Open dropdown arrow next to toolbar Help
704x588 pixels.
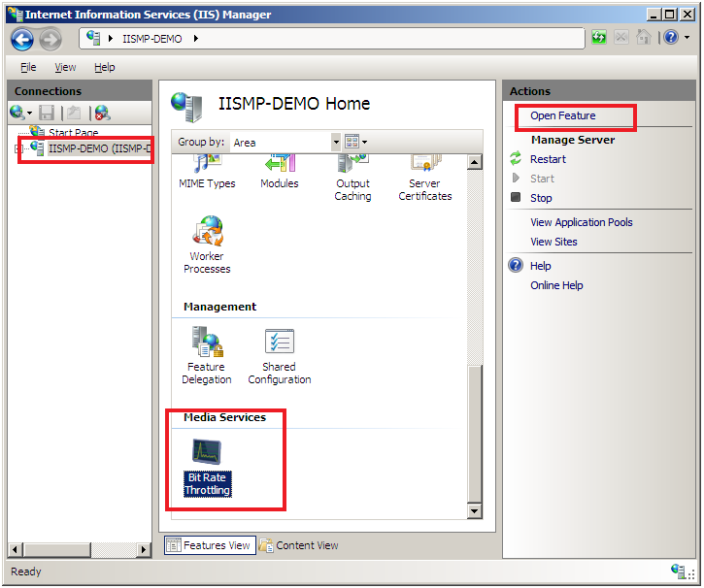tap(687, 38)
